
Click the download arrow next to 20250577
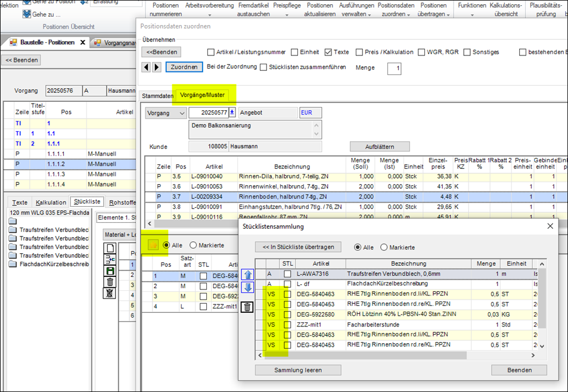point(232,113)
